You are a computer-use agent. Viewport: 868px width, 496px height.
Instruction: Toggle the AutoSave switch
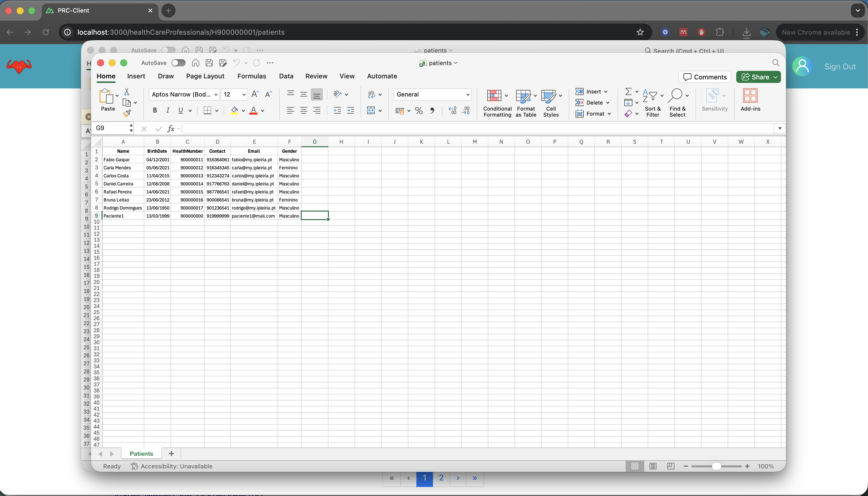pos(178,63)
